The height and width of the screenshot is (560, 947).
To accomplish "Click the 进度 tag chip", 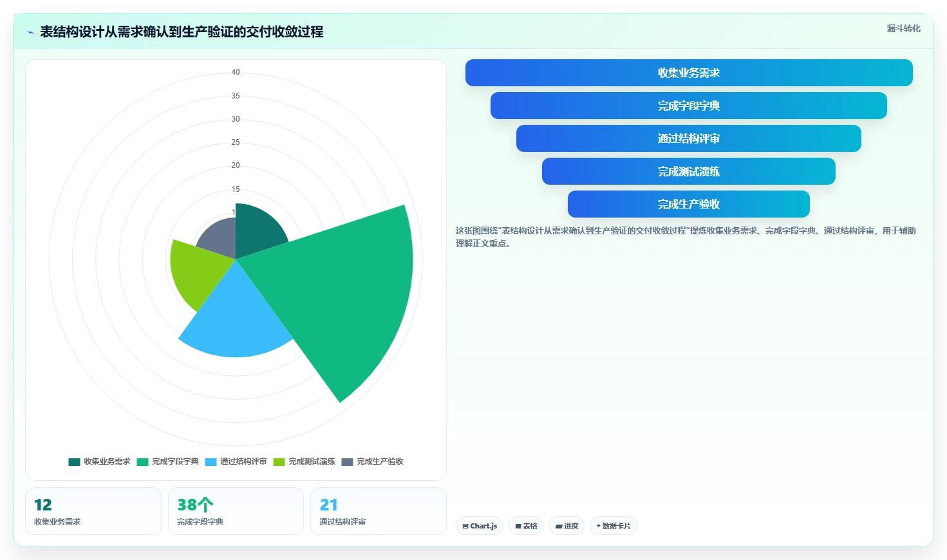I will (x=567, y=526).
